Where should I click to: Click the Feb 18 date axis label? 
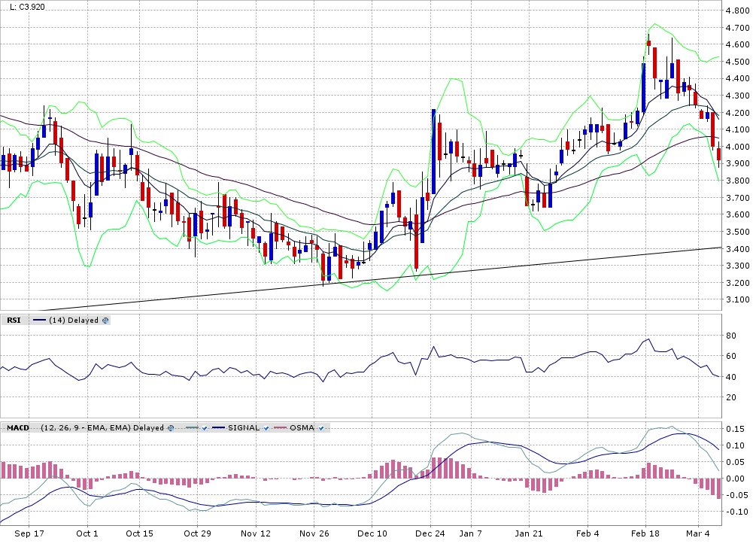pos(644,533)
